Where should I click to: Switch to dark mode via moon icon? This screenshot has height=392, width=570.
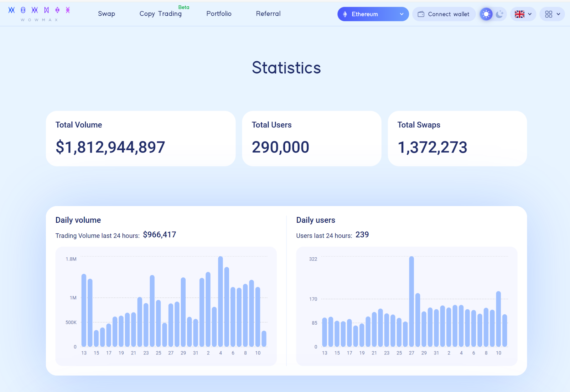pos(499,14)
